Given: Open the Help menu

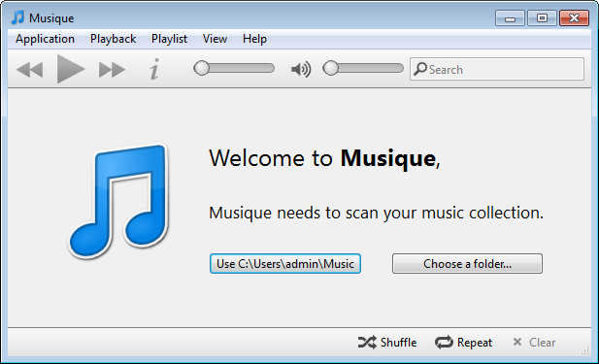Looking at the screenshot, I should (254, 39).
